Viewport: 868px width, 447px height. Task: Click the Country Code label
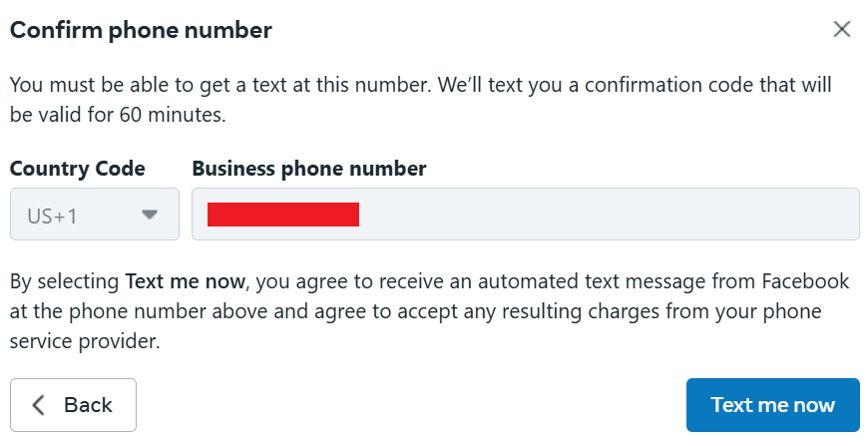(x=78, y=169)
